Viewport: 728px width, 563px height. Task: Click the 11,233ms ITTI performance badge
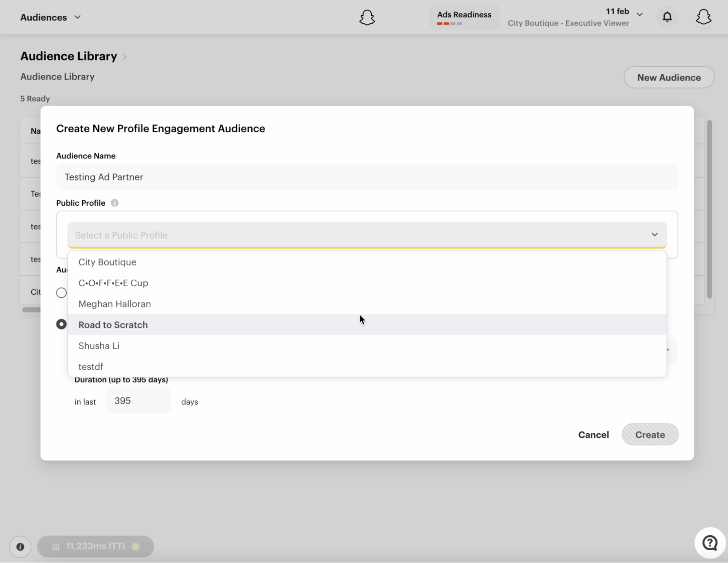click(x=95, y=546)
